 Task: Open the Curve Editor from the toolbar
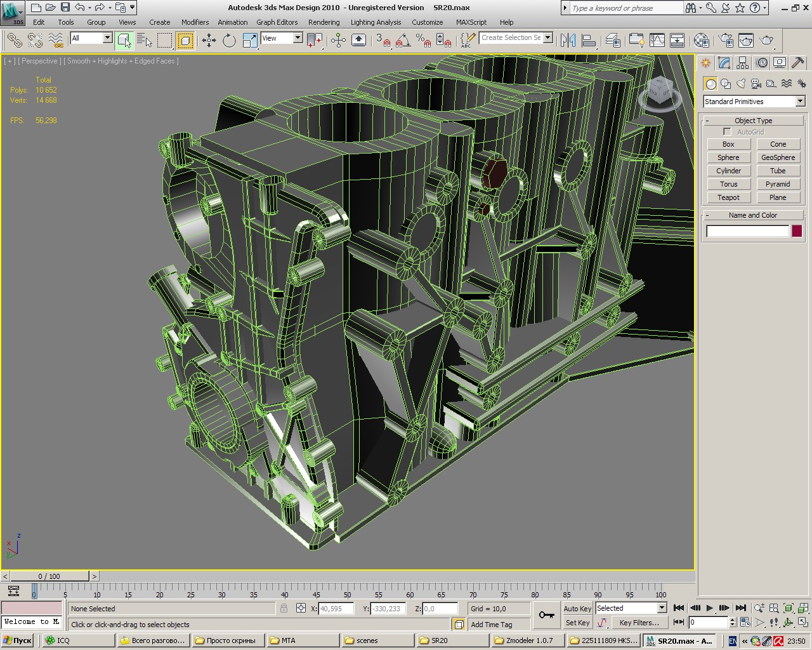pyautogui.click(x=657, y=41)
